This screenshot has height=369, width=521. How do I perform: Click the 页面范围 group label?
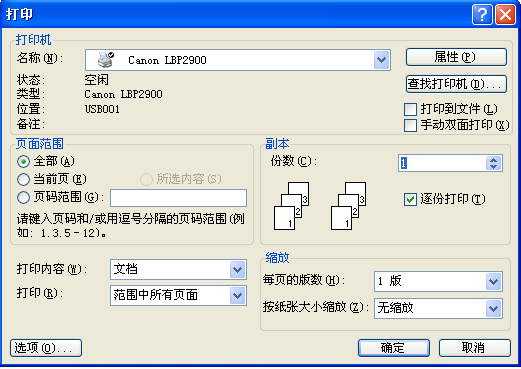click(40, 144)
